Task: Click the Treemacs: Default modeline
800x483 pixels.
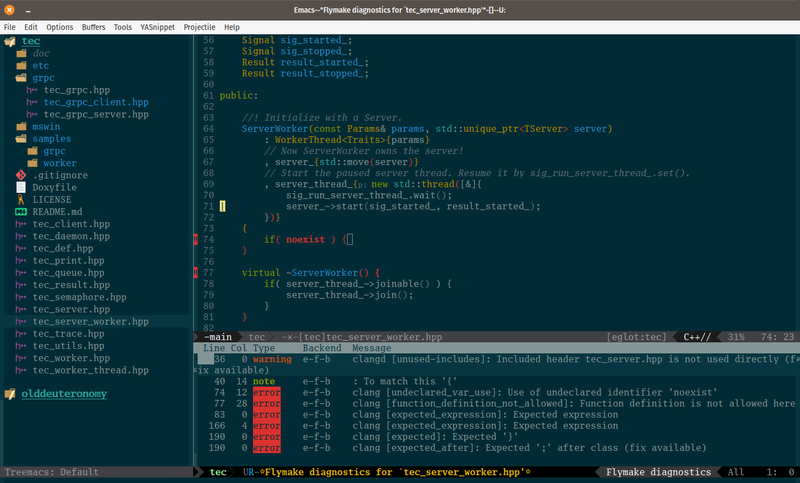Action: (x=52, y=472)
